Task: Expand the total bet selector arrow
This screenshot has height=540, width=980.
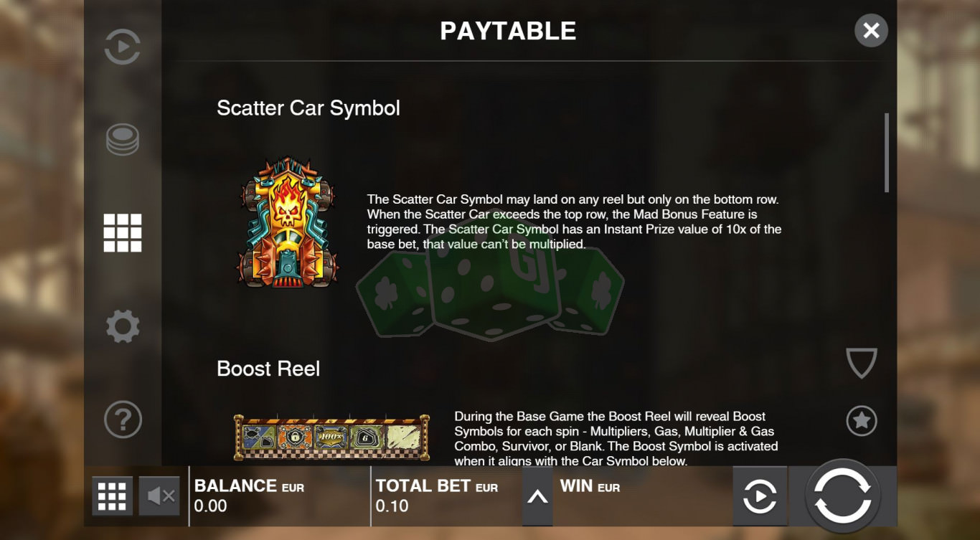Action: tap(537, 497)
